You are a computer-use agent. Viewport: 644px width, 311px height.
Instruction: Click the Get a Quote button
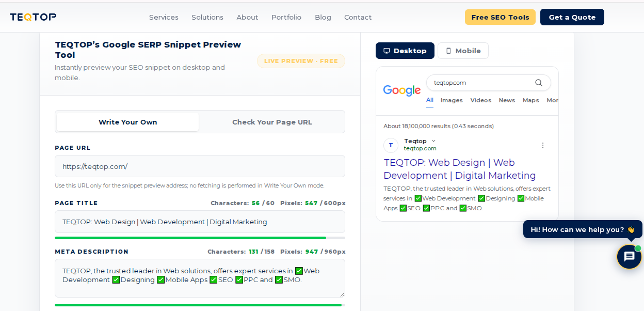click(572, 17)
